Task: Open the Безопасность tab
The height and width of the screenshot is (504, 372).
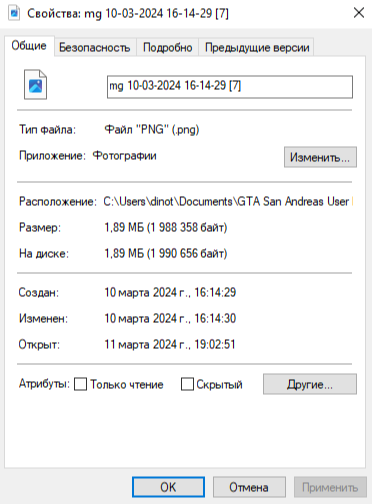Action: pos(95,47)
